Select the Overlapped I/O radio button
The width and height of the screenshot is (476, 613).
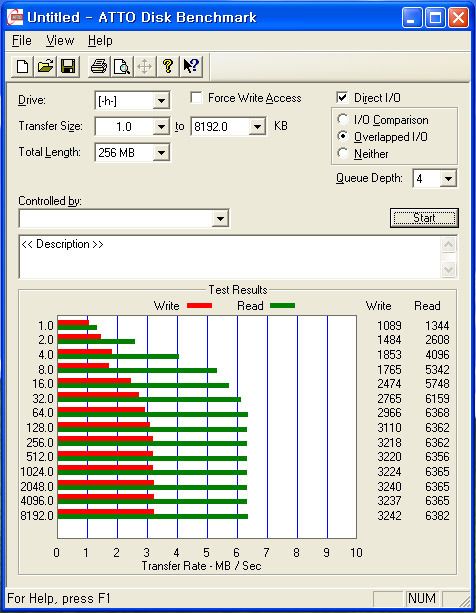[x=343, y=136]
